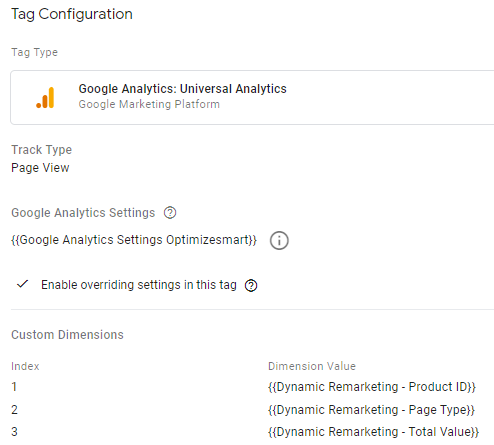Click the Tag Configuration heading
The width and height of the screenshot is (494, 445).
coord(72,14)
